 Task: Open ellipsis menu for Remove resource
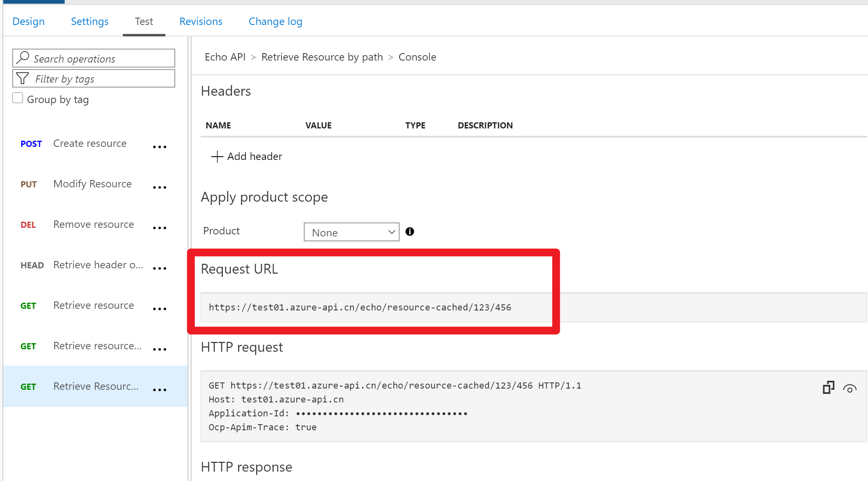(x=160, y=228)
